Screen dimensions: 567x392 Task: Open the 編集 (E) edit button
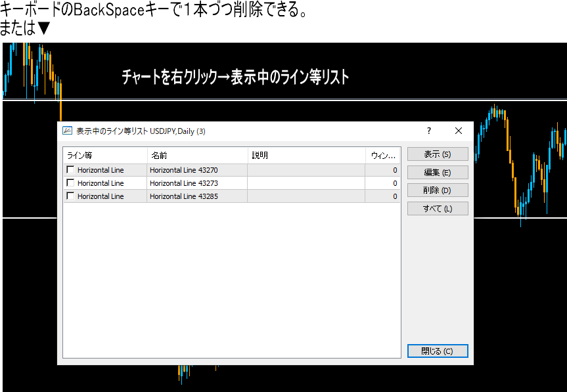pyautogui.click(x=437, y=173)
